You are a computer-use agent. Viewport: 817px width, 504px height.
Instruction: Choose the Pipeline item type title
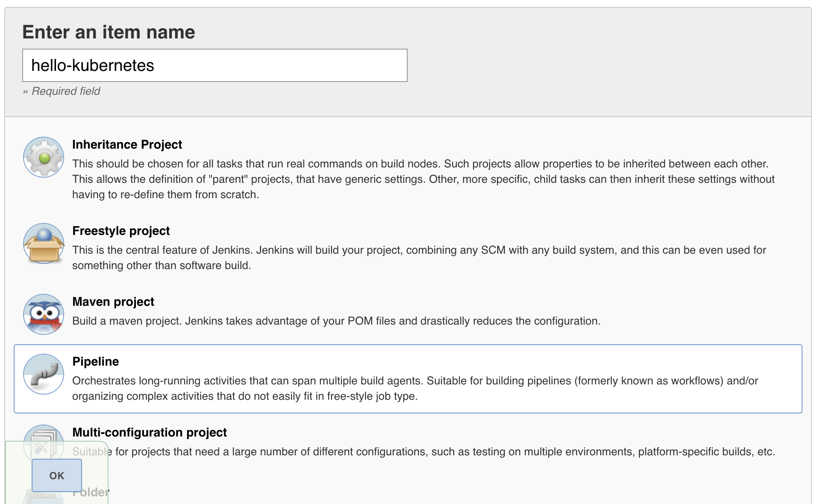[x=96, y=361]
